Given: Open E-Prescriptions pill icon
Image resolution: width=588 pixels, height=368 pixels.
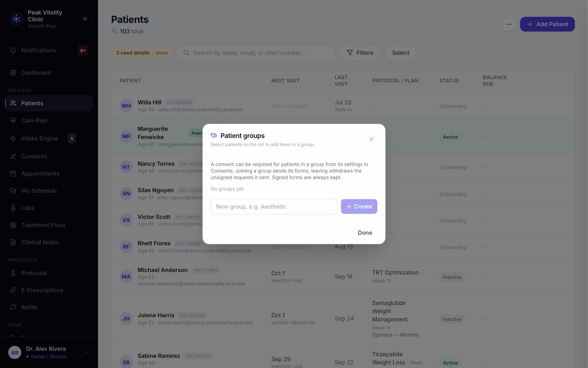Looking at the screenshot, I should point(13,290).
